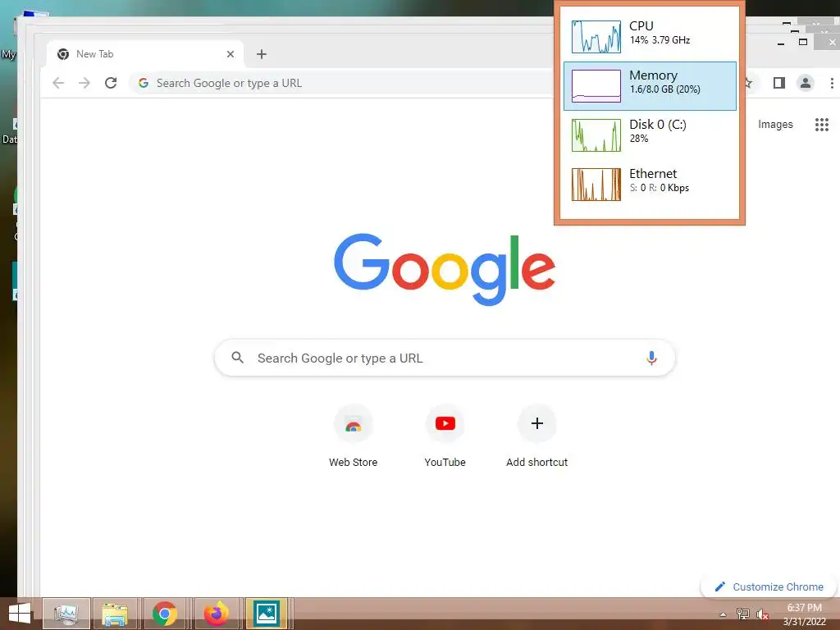The height and width of the screenshot is (630, 840).
Task: Open the picture app on the taskbar
Action: click(x=267, y=614)
